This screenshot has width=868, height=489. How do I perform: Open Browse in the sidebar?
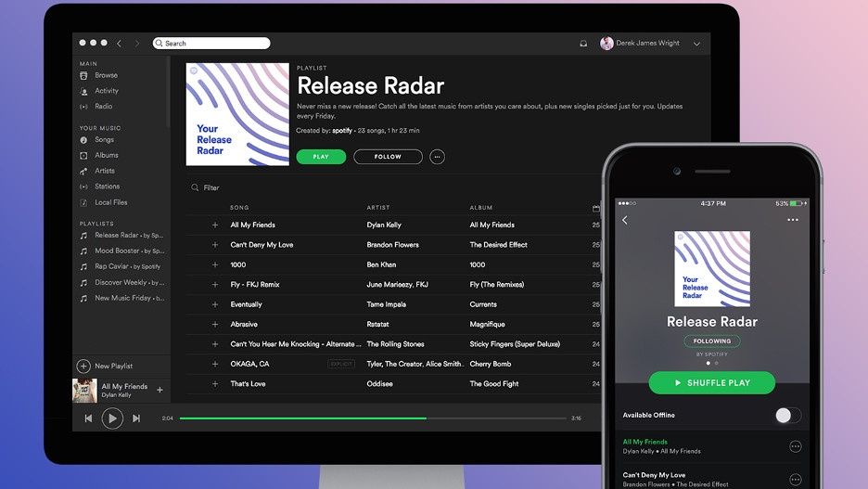(106, 75)
